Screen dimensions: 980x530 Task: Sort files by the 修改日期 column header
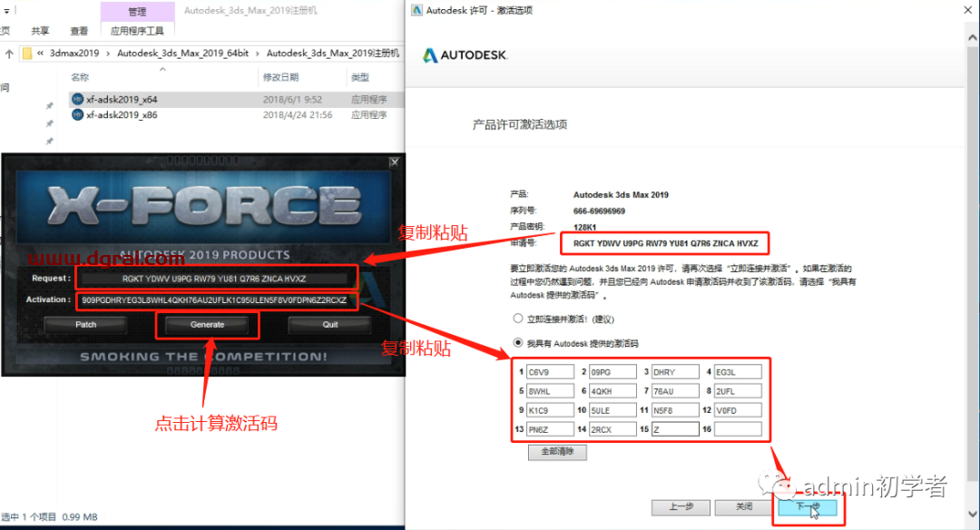tap(280, 77)
